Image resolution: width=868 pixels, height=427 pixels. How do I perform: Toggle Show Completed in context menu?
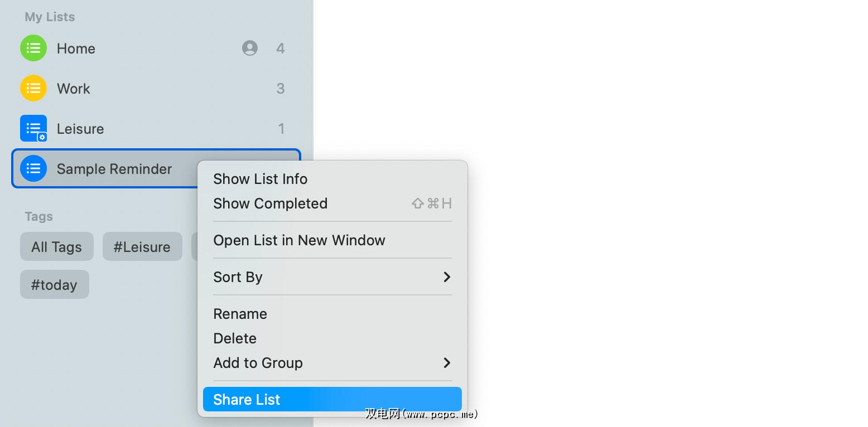[271, 203]
